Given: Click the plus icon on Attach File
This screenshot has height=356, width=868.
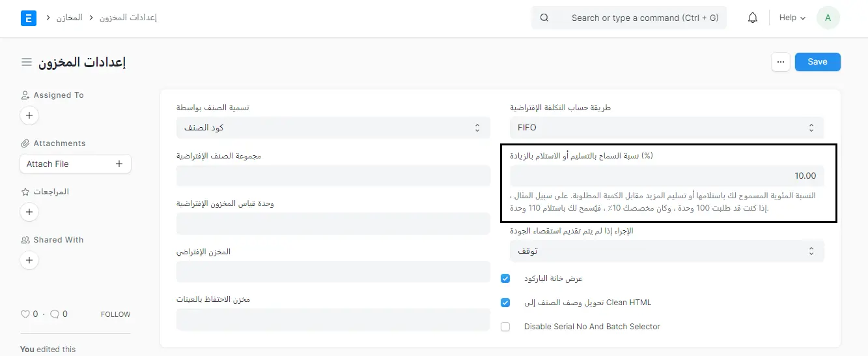Looking at the screenshot, I should coord(119,164).
